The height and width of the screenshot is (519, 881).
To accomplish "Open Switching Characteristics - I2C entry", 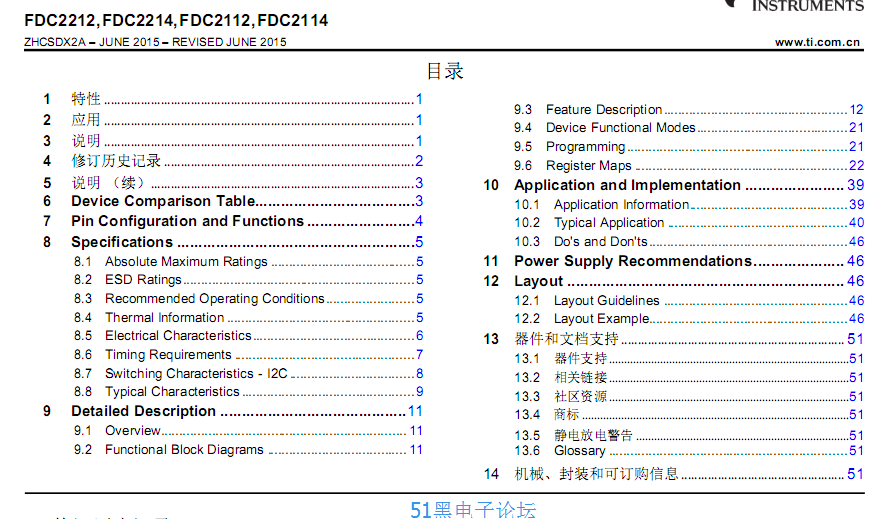I will [196, 373].
